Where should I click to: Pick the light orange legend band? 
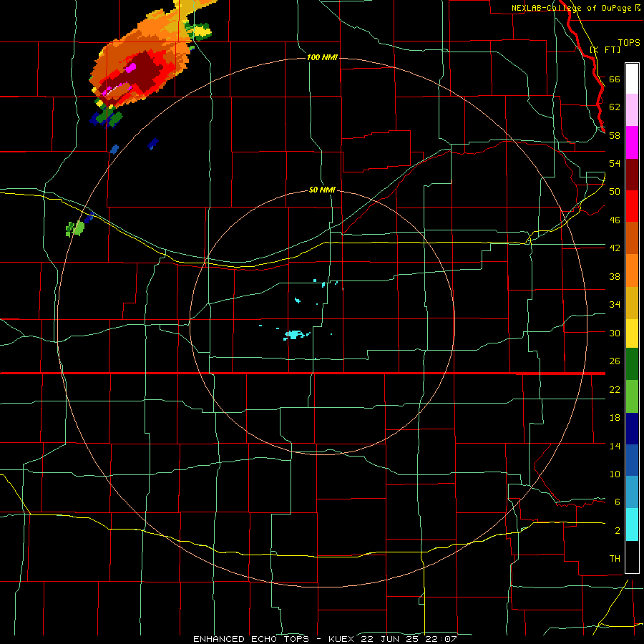[x=632, y=270]
